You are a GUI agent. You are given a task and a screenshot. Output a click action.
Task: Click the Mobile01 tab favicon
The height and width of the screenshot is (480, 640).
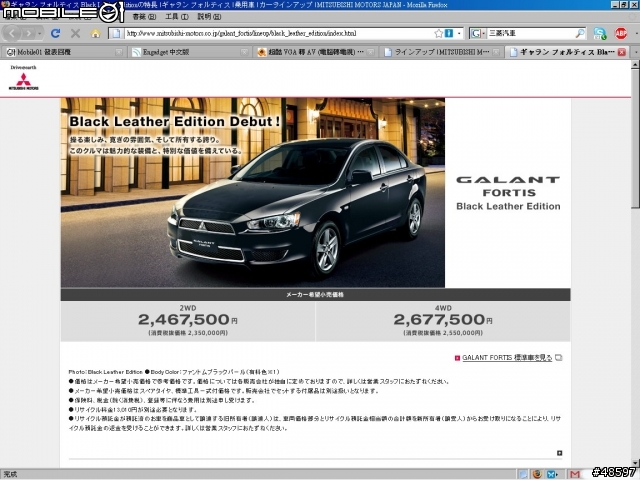[x=10, y=52]
